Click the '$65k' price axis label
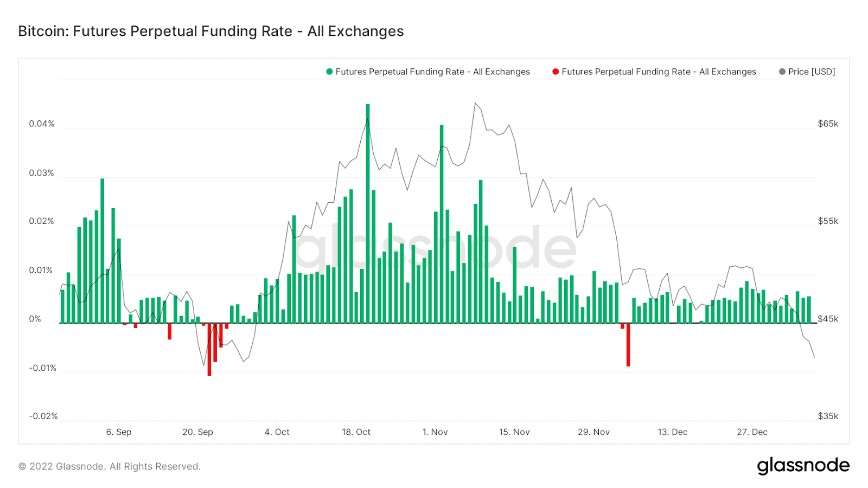 click(828, 124)
